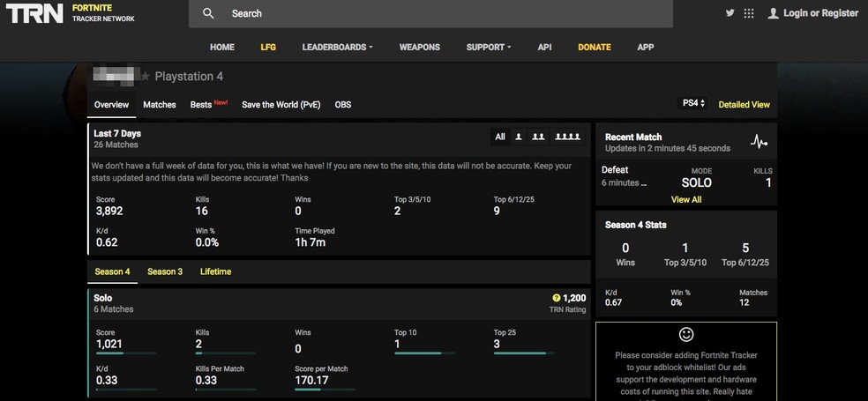Select the Lifetime stats tab
868x401 pixels.
tap(216, 271)
